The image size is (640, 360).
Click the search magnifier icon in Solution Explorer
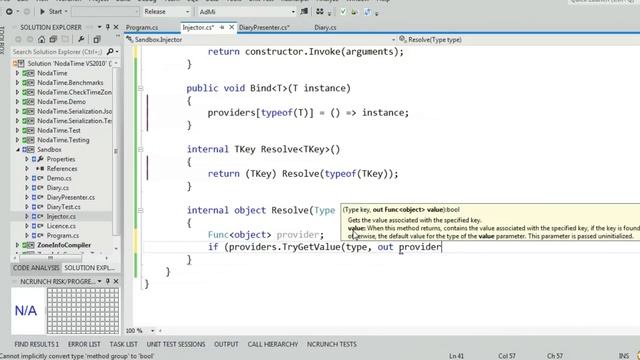click(110, 52)
